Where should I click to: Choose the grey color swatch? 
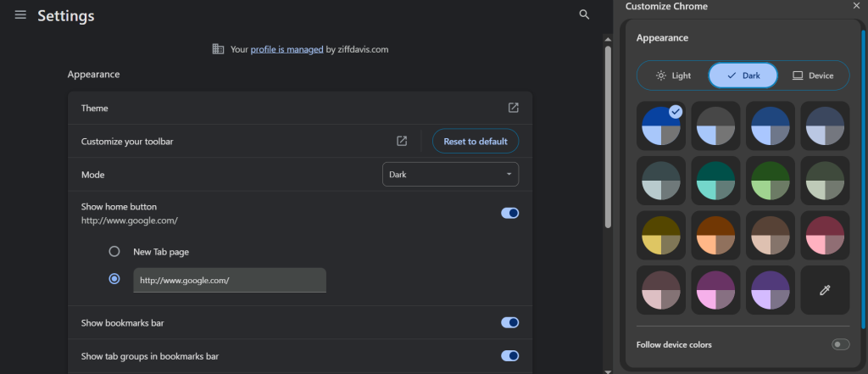[x=715, y=126]
